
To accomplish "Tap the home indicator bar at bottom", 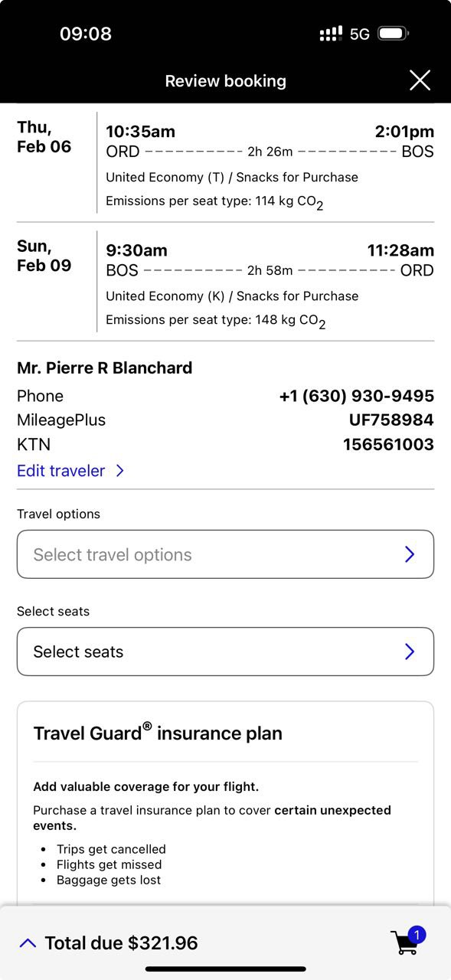I will (x=225, y=969).
